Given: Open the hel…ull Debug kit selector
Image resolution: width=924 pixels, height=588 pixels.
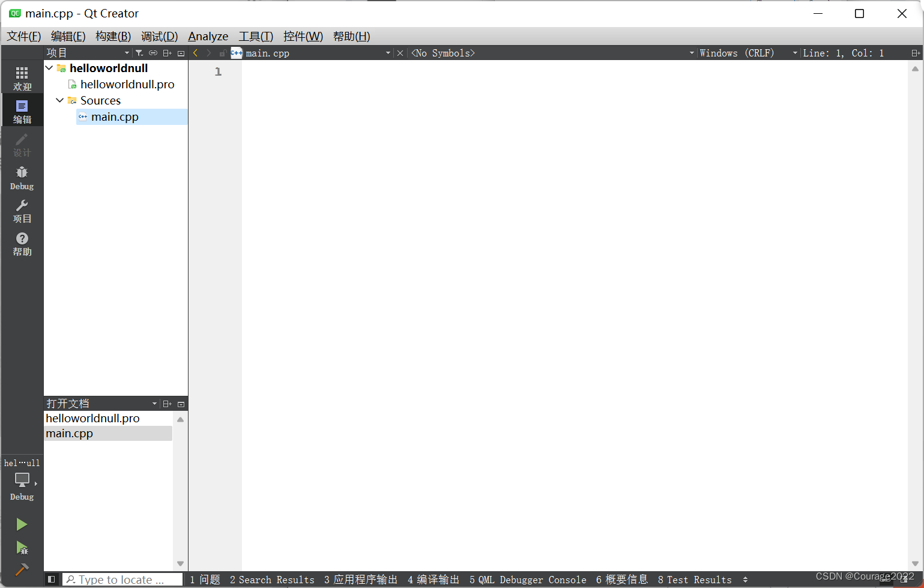Looking at the screenshot, I should [22, 480].
